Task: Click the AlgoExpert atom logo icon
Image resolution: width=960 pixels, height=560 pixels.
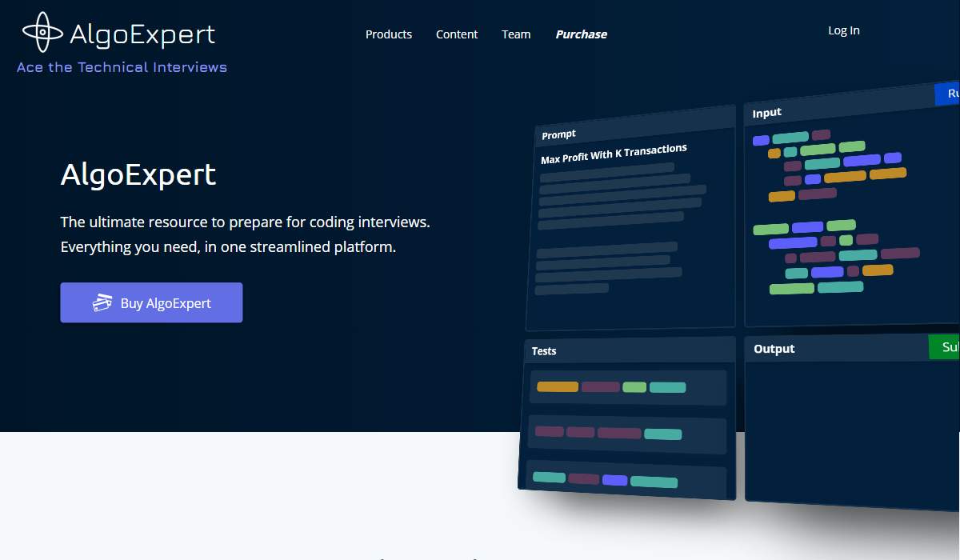Action: (42, 32)
